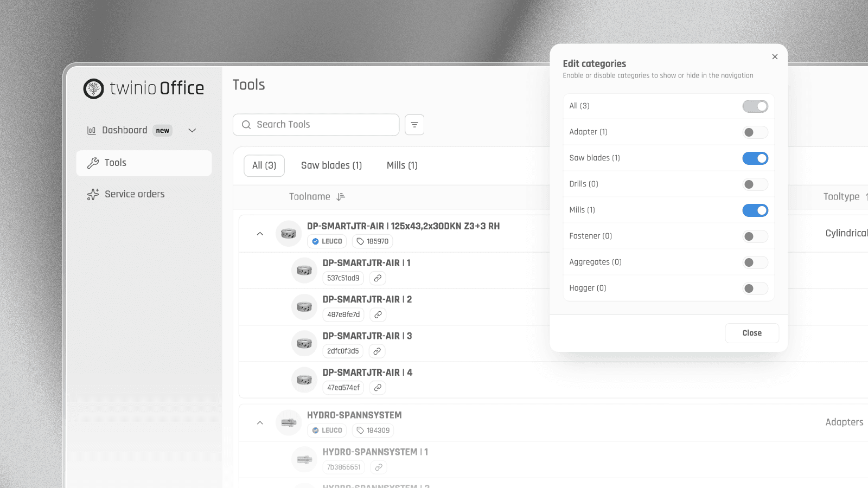Enable the Adapter (1) category switch
Image resolution: width=868 pixels, height=488 pixels.
[755, 132]
